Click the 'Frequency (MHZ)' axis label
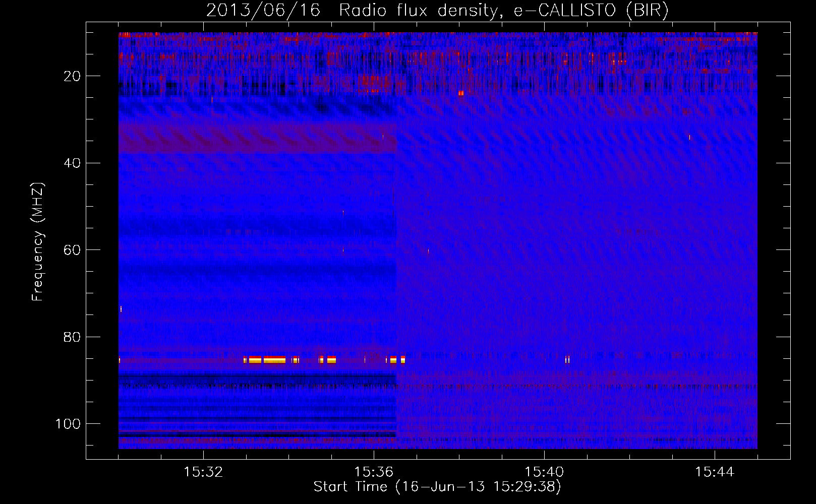The image size is (816, 504). 38,242
